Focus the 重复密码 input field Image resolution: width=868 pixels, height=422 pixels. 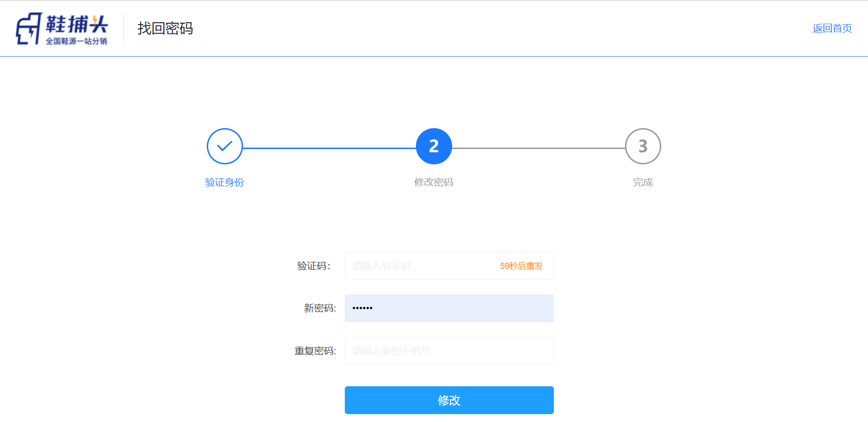point(449,351)
